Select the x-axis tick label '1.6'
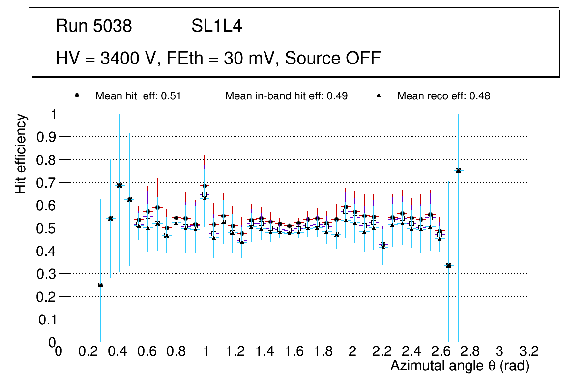This screenshot has width=588, height=380. click(294, 351)
